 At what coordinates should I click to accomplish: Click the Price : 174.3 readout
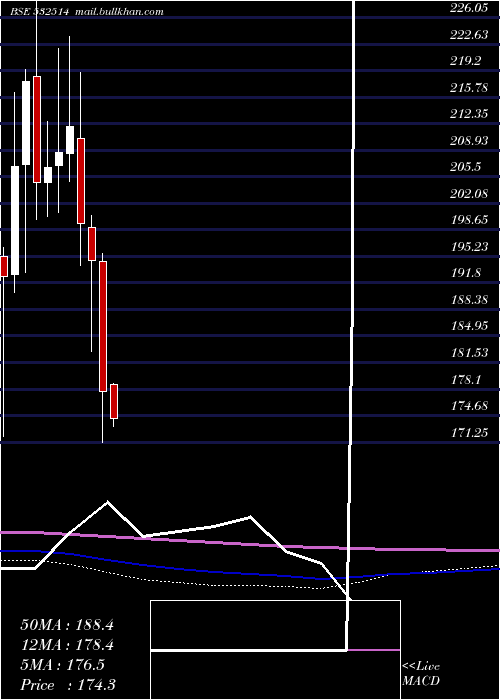point(68,685)
